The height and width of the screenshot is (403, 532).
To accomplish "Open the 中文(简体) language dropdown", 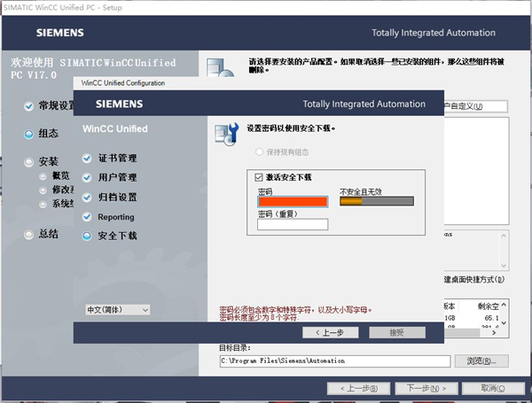I will (x=118, y=310).
